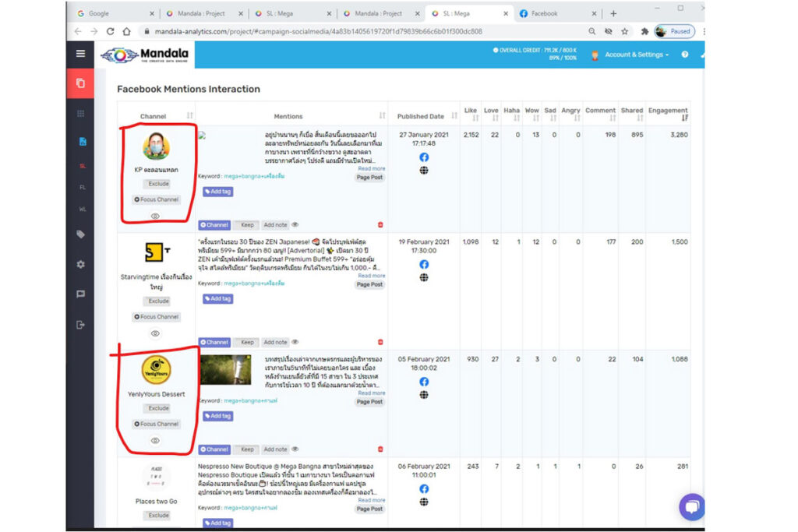Viewport: 798px width, 532px height.
Task: Open the grid dashboard sidebar icon
Action: (80, 114)
